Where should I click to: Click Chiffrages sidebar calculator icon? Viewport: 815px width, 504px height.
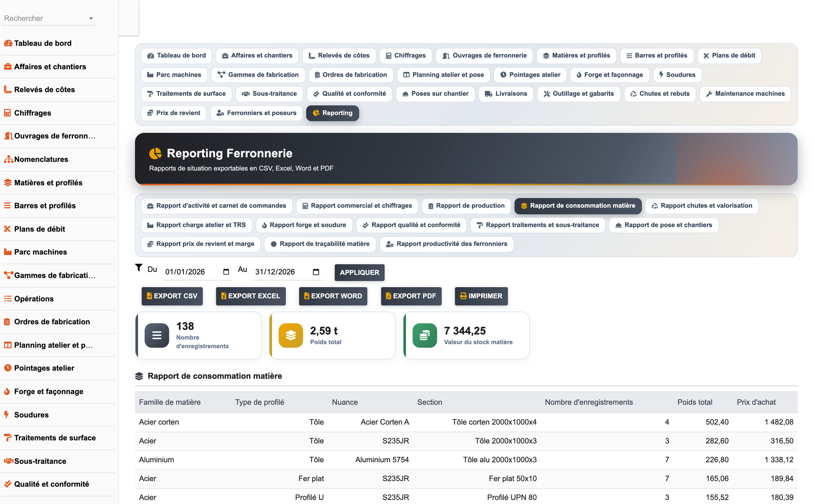(8, 113)
